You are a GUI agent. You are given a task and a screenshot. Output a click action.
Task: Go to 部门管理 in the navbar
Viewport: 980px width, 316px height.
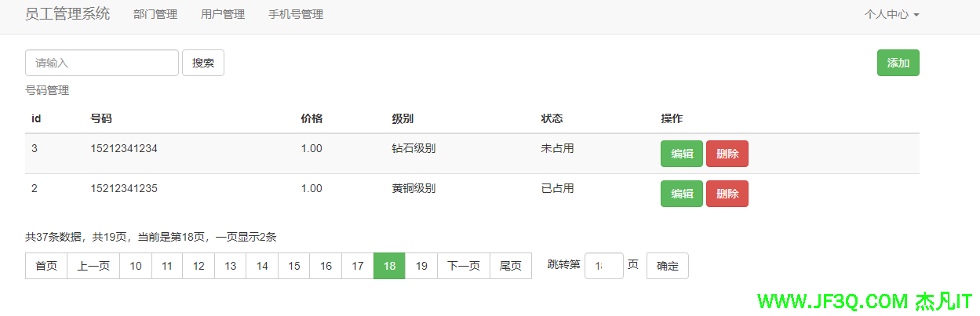click(155, 14)
